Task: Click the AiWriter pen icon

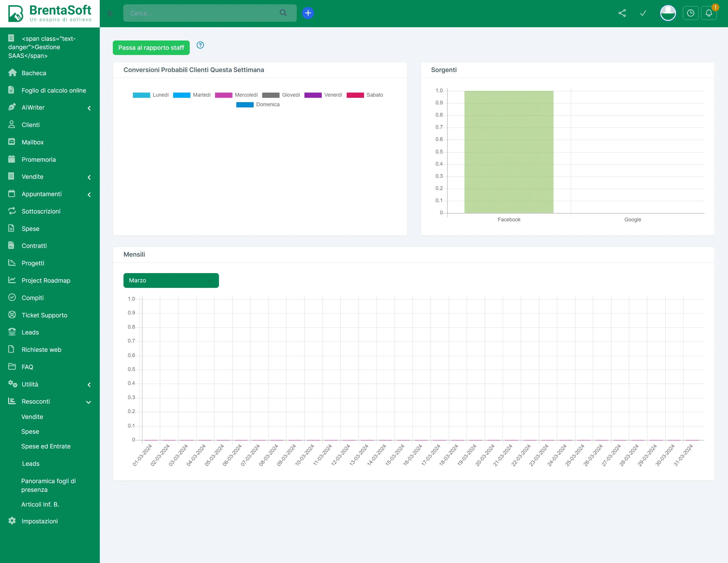Action: [x=12, y=107]
